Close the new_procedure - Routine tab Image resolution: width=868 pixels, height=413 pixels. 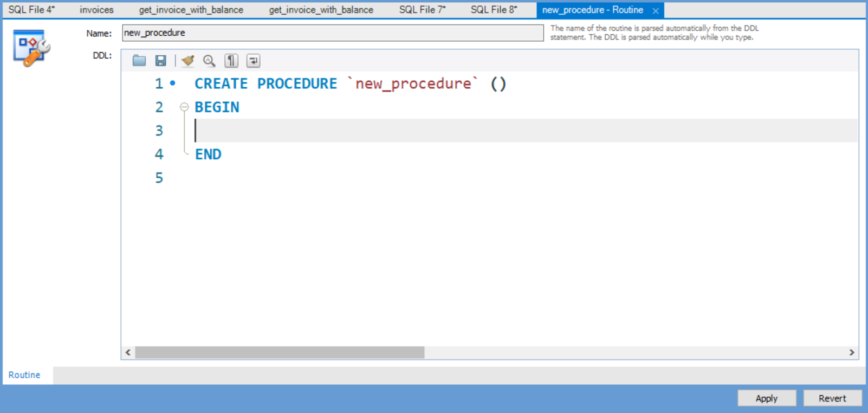tap(656, 10)
